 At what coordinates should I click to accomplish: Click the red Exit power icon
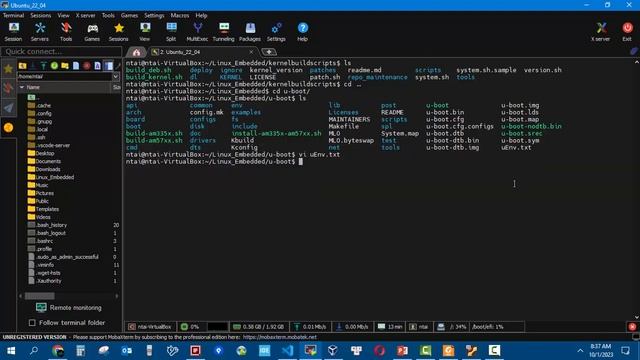click(627, 32)
